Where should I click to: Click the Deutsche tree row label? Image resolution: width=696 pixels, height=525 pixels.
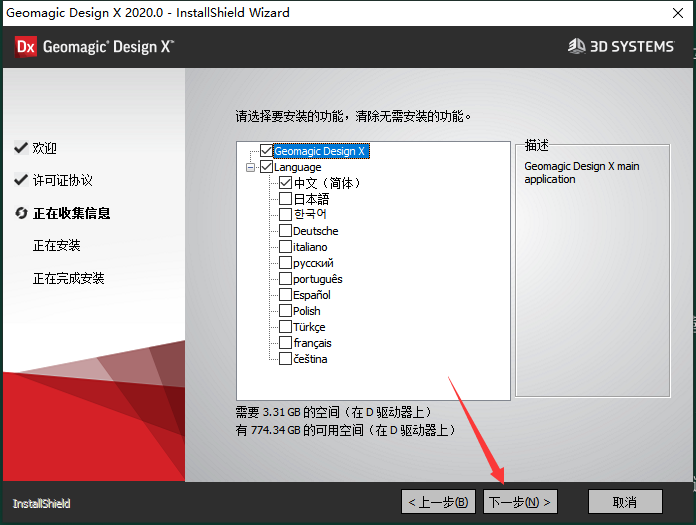(316, 231)
